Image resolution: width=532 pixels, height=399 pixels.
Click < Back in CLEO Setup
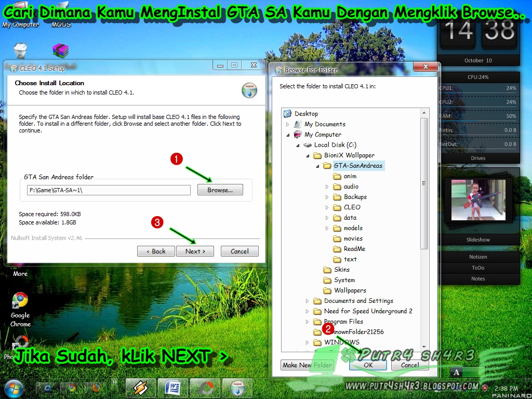click(156, 251)
